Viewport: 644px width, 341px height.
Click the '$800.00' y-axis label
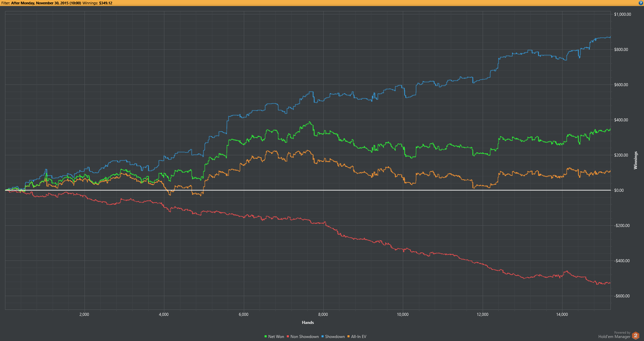(621, 50)
